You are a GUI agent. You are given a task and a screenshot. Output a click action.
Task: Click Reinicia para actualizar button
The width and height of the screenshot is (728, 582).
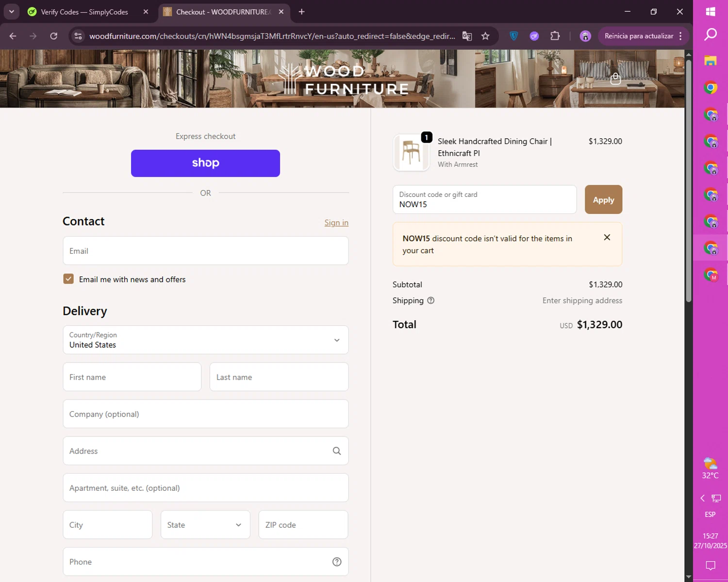639,36
